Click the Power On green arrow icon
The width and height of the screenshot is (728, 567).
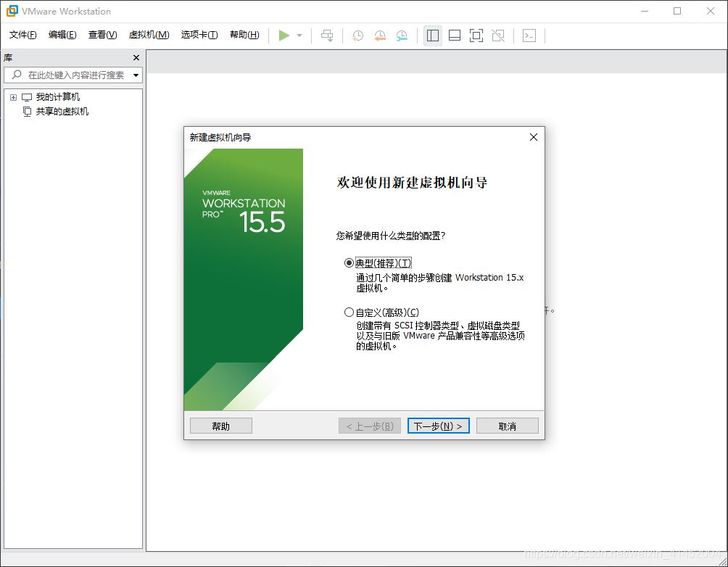pos(284,35)
